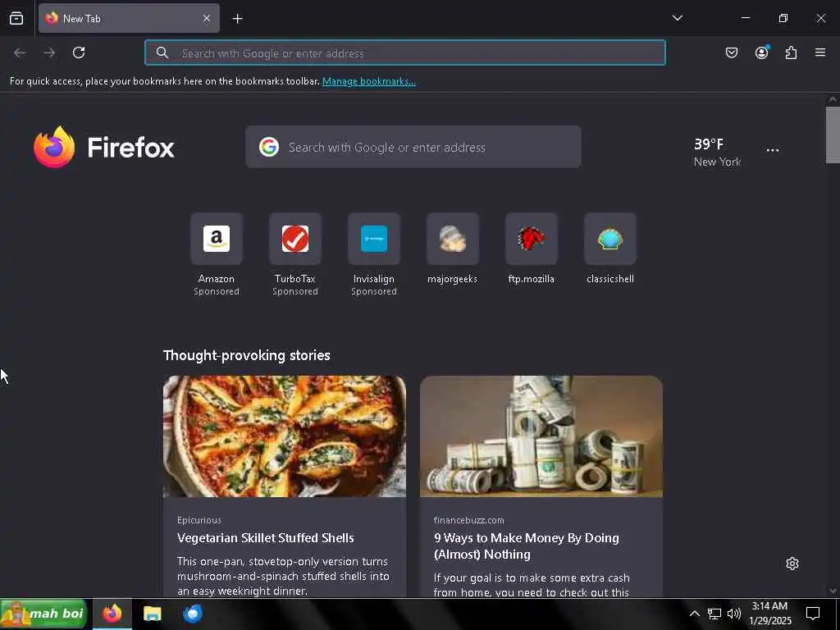Open the hamburger application menu

(x=820, y=52)
